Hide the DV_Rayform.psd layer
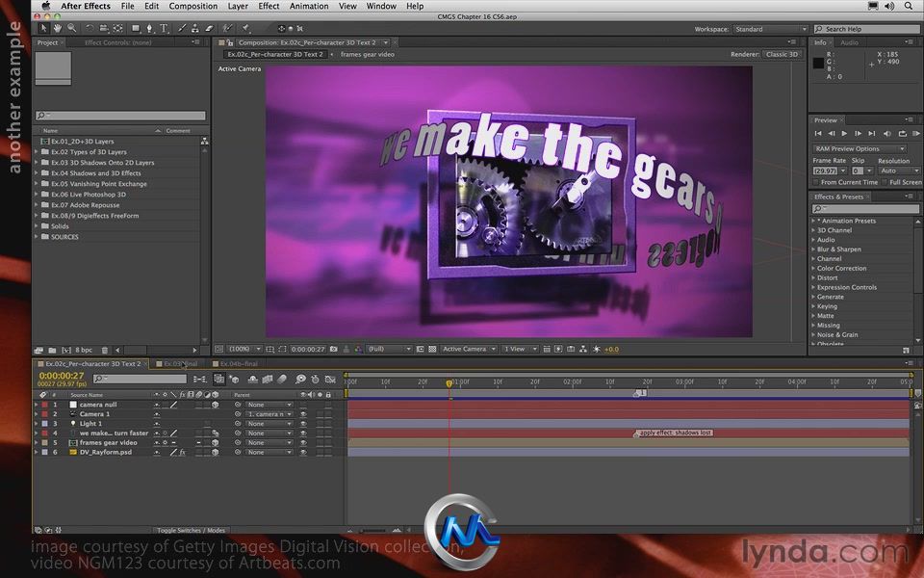 pyautogui.click(x=303, y=452)
